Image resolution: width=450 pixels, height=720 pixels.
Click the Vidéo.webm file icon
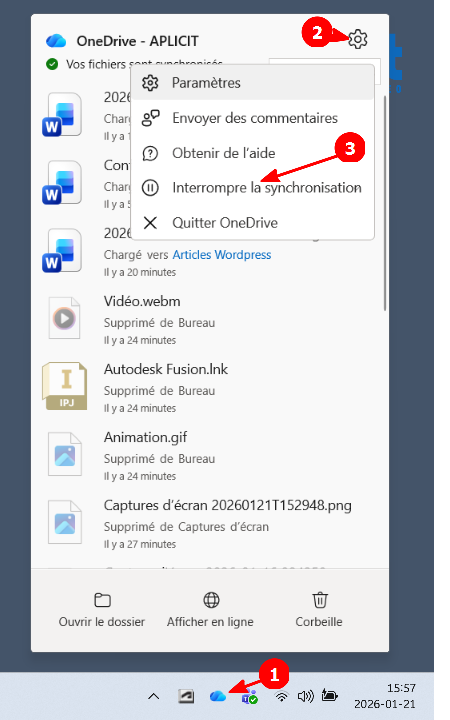tap(64, 318)
